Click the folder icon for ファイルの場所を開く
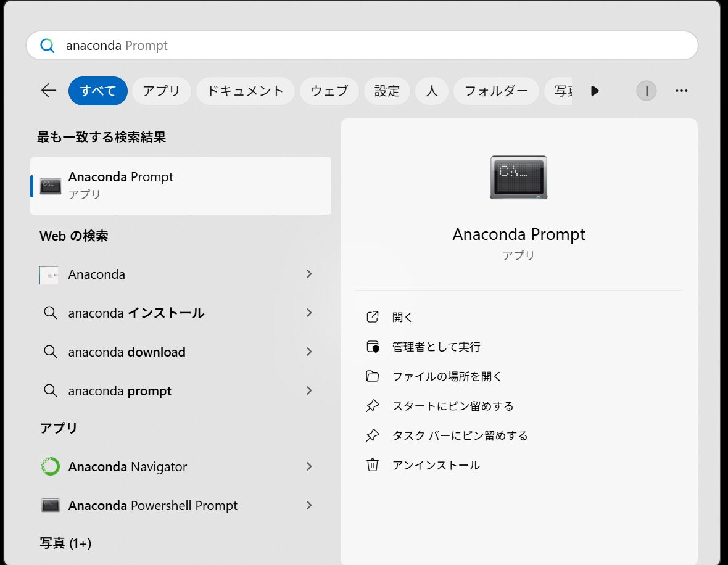Screen dimensions: 728x565 tap(373, 376)
